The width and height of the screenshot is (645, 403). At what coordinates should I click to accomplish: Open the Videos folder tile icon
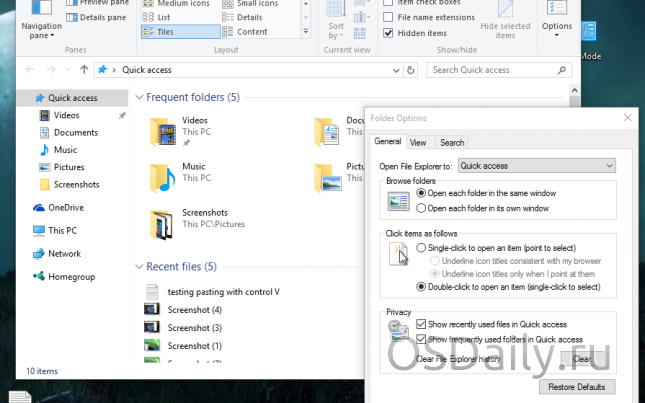point(162,131)
